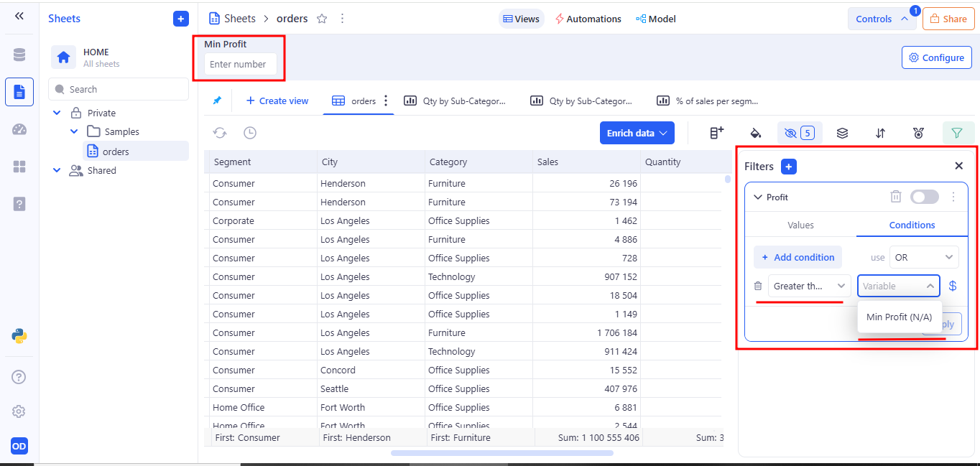
Task: Open the Automations menu item
Action: coord(588,19)
